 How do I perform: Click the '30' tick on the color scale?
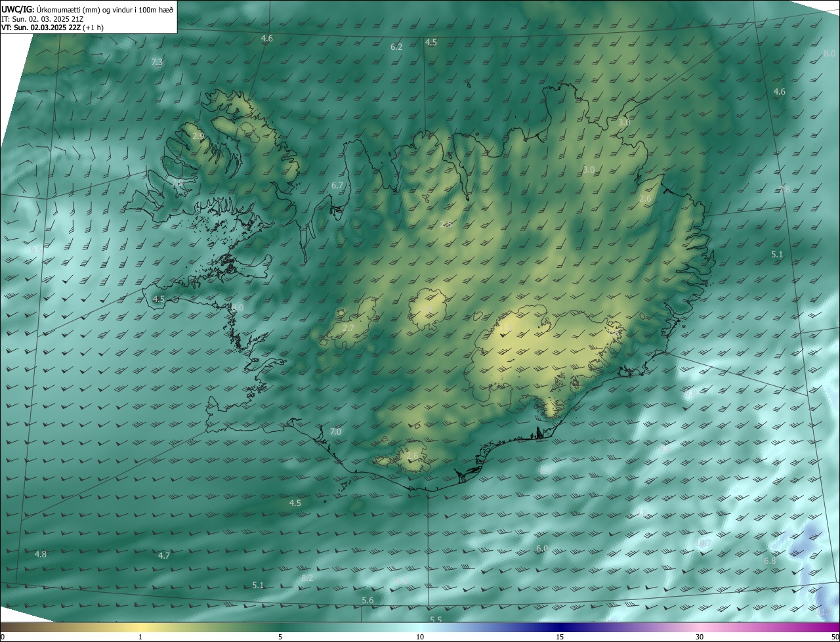point(700,637)
